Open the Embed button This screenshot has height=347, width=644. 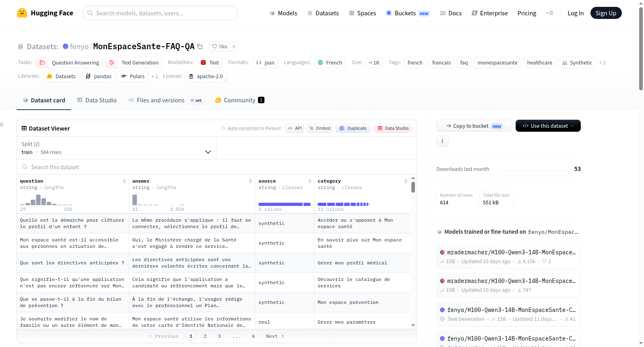pos(320,128)
